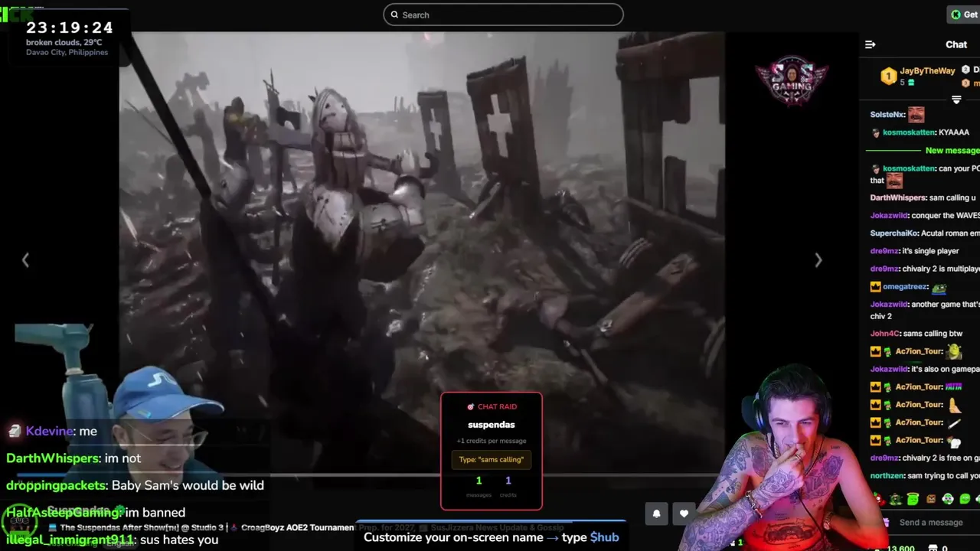Go to previous media with the left arrow

click(x=25, y=260)
